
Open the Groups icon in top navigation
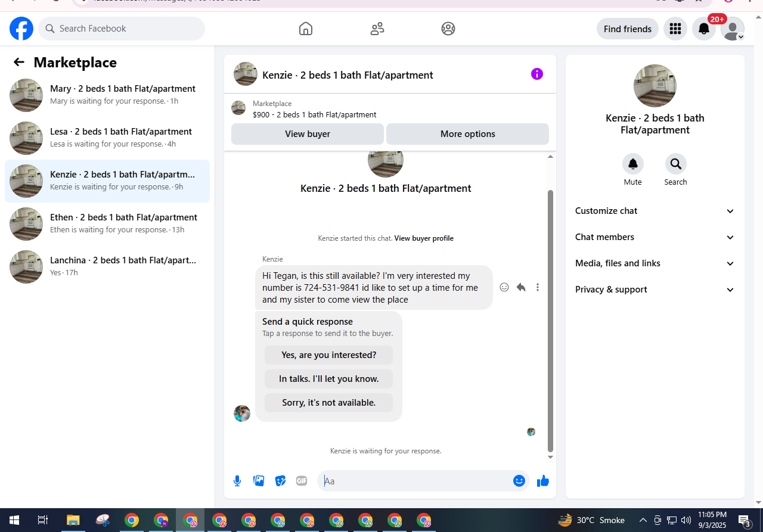tap(448, 29)
